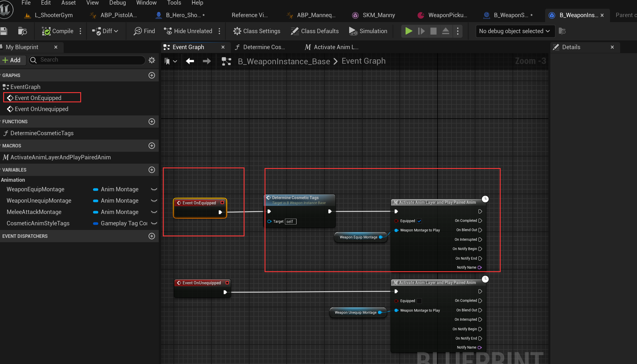Click the Add button in My Blueprint
The width and height of the screenshot is (637, 364).
[12, 60]
